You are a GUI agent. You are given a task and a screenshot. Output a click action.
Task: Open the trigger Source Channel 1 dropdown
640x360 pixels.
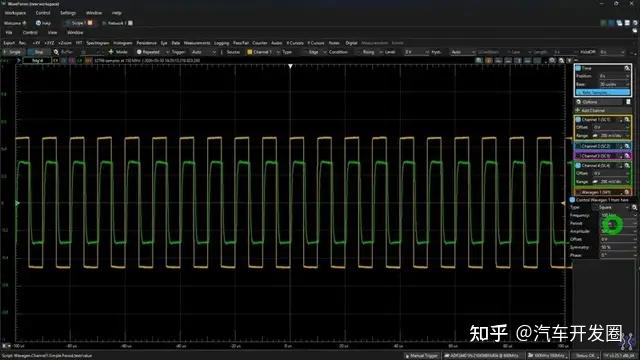259,52
